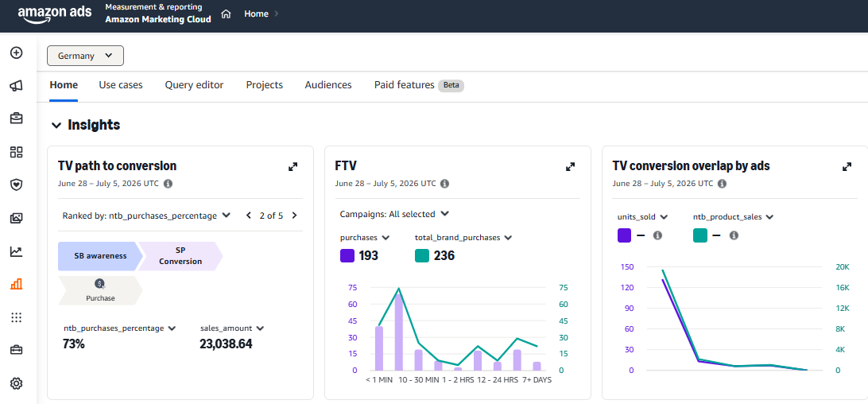Expand Campaigns: All selected dropdown
The width and height of the screenshot is (868, 404).
tap(393, 214)
